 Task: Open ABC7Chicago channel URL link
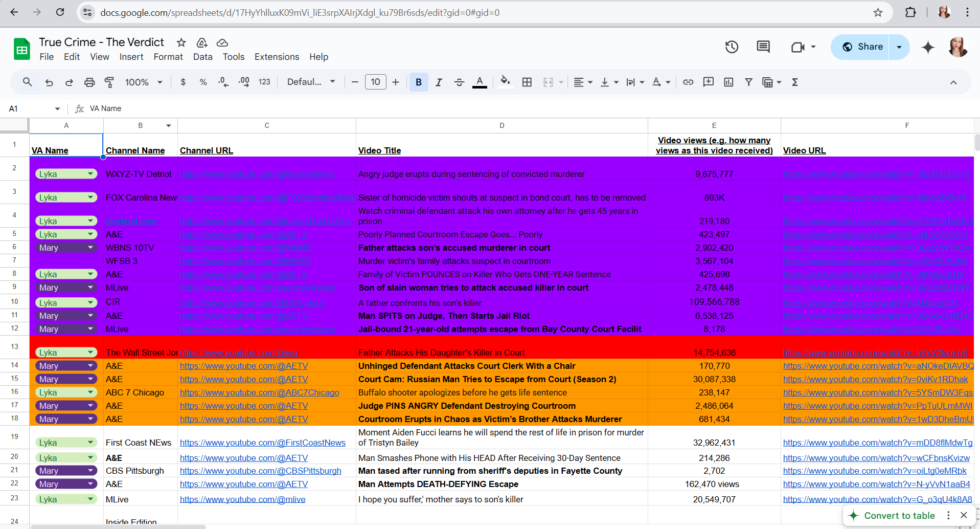260,392
